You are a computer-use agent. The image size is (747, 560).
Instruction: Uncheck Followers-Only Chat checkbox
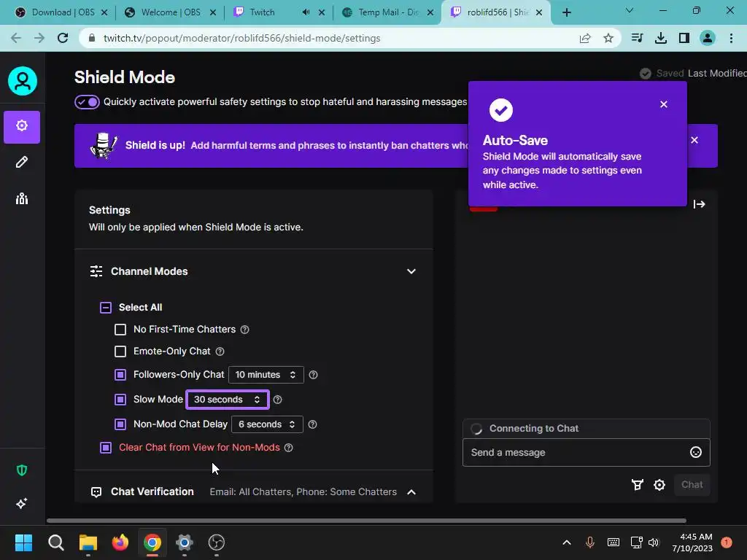click(x=120, y=375)
